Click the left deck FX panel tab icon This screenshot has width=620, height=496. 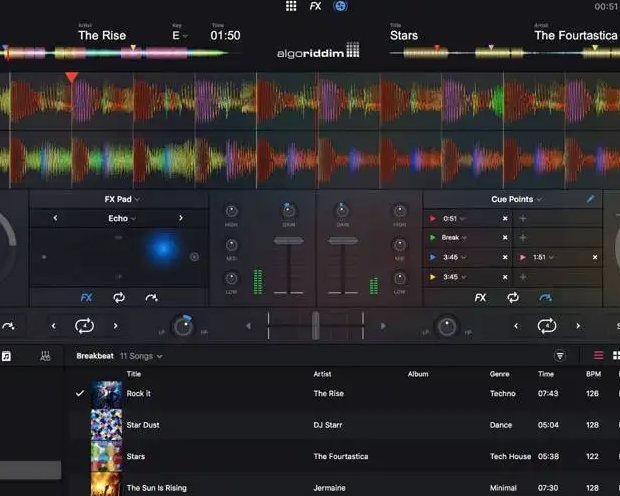coord(87,297)
